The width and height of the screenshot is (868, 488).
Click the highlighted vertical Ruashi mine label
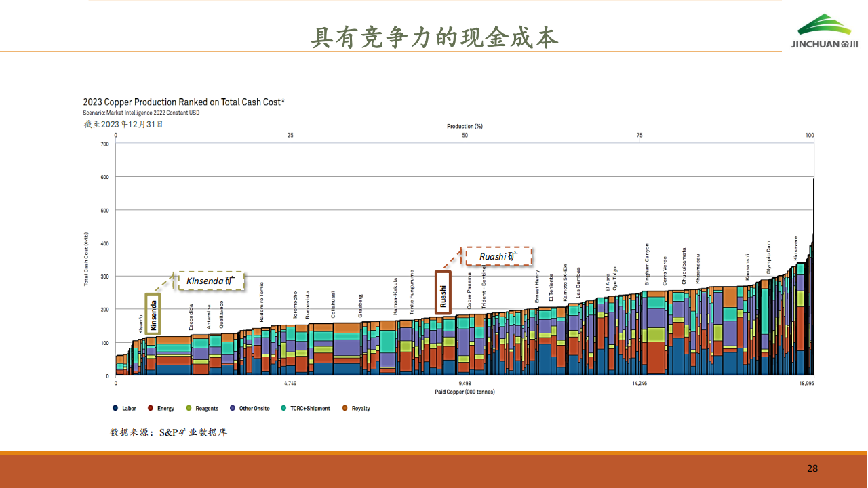443,294
